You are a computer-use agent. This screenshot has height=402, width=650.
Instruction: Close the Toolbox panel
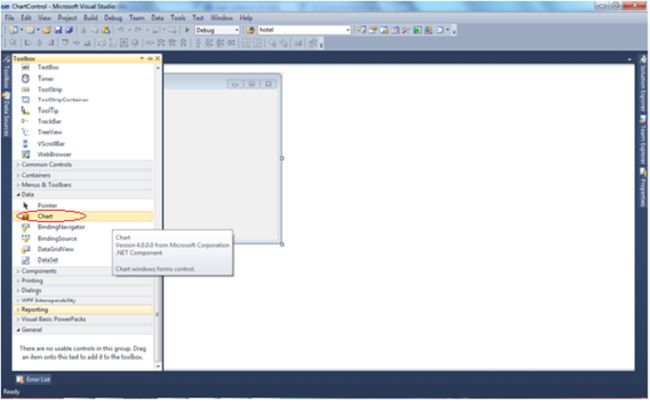pos(158,58)
